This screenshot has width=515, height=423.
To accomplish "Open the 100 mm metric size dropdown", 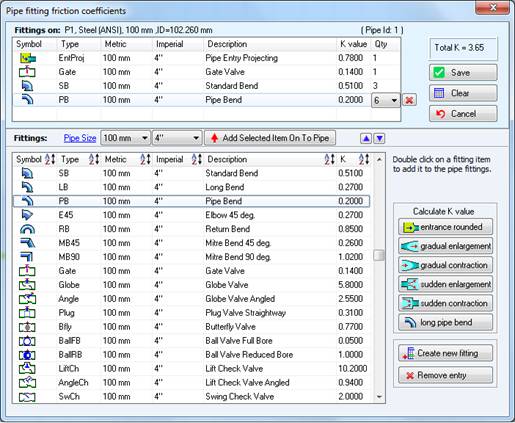I will 125,138.
